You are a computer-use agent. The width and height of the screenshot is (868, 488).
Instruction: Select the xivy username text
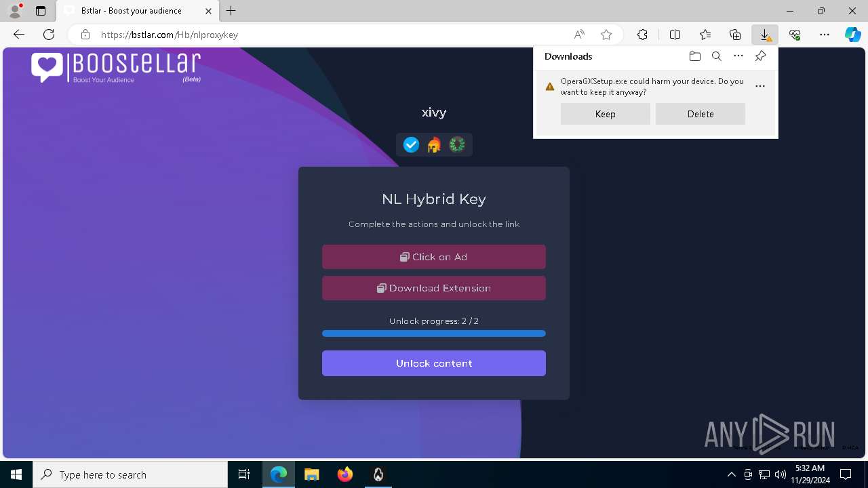(434, 113)
